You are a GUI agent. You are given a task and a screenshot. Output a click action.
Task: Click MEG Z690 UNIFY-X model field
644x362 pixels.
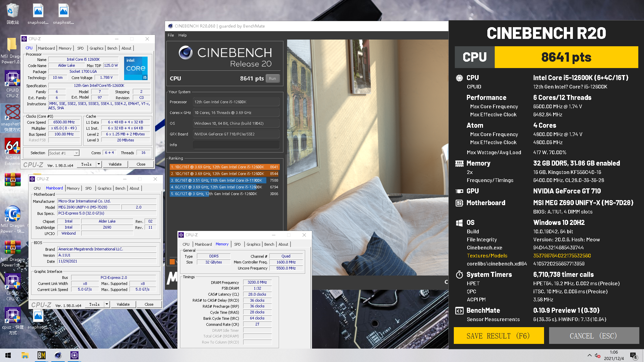[89, 207]
